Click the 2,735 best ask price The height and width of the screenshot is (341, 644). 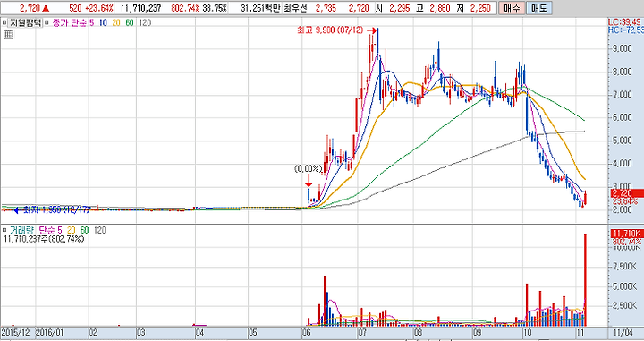pos(326,8)
